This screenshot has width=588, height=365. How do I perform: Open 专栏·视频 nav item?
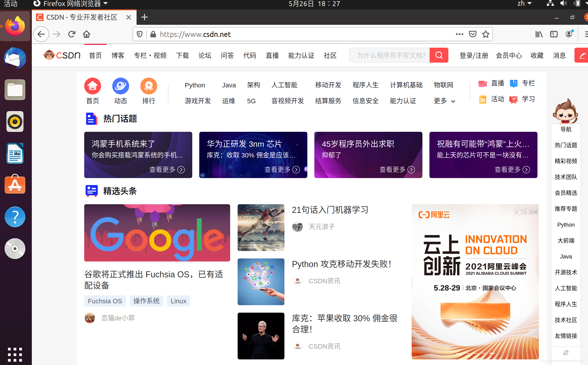coord(150,55)
